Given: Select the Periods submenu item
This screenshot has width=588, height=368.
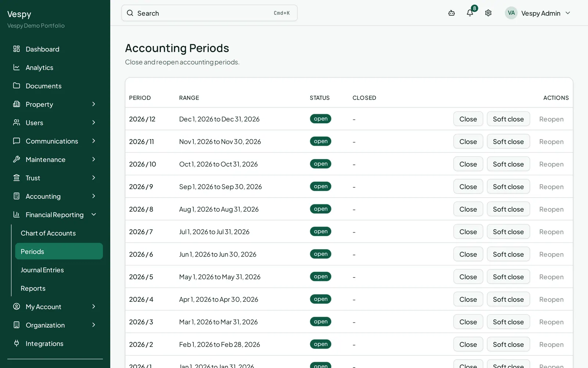Looking at the screenshot, I should click(59, 251).
